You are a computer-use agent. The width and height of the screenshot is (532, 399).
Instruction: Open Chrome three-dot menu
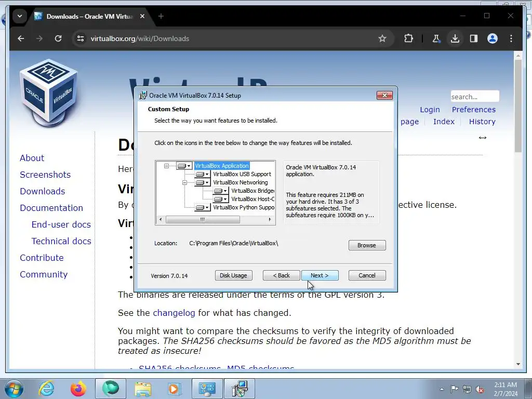[x=511, y=38]
